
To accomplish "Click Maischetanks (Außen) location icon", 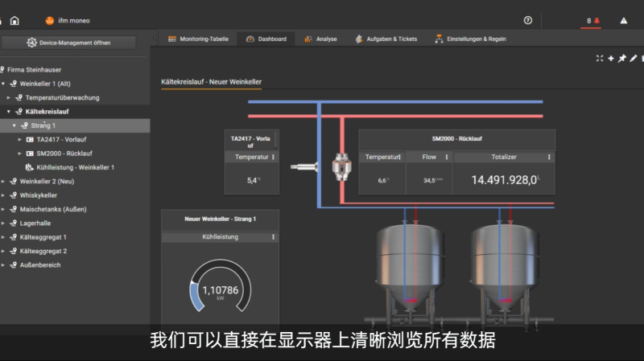I will tap(13, 209).
